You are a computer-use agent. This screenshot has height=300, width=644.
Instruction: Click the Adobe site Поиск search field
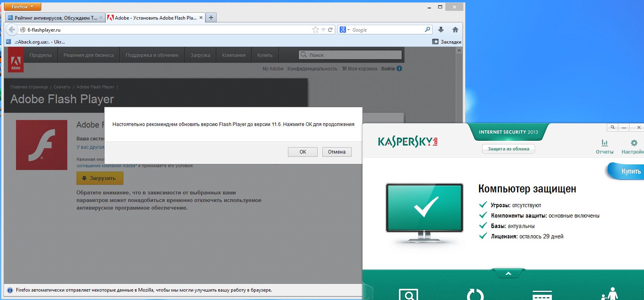pos(350,55)
